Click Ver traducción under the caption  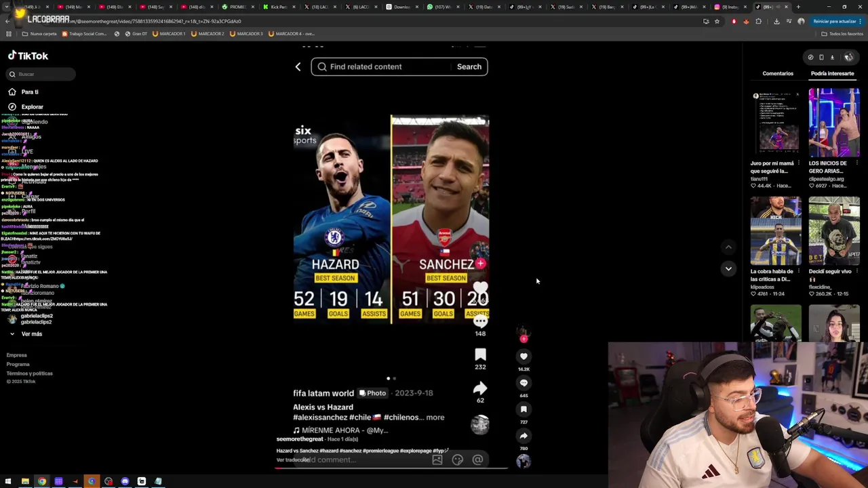point(293,460)
